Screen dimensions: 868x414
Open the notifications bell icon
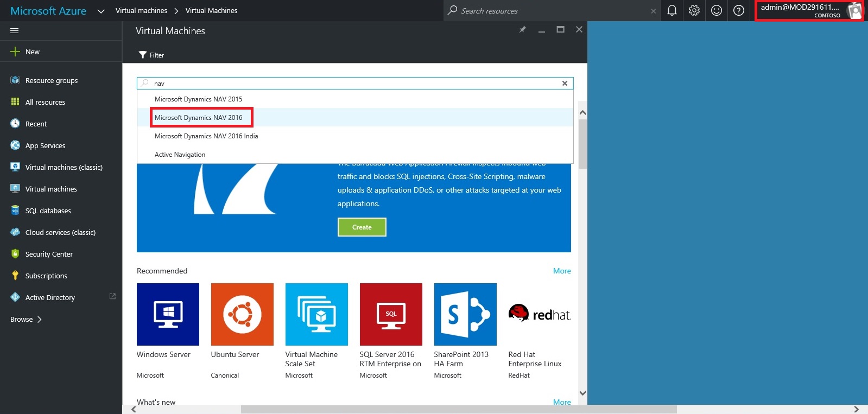[671, 10]
